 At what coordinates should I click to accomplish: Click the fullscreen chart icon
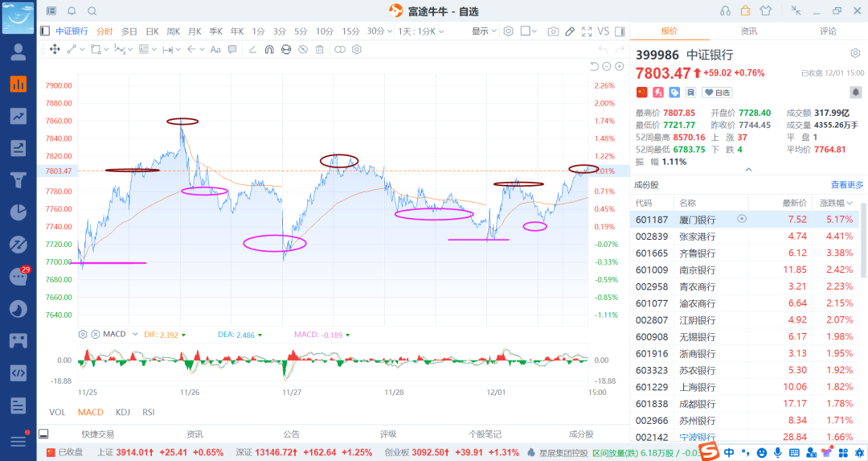click(587, 31)
